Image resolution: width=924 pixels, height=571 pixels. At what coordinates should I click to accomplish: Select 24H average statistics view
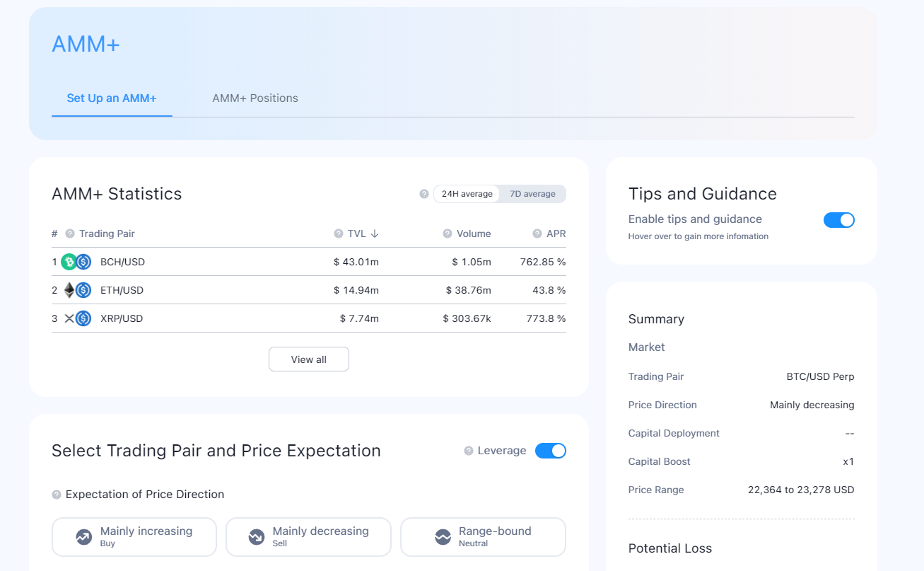[467, 194]
